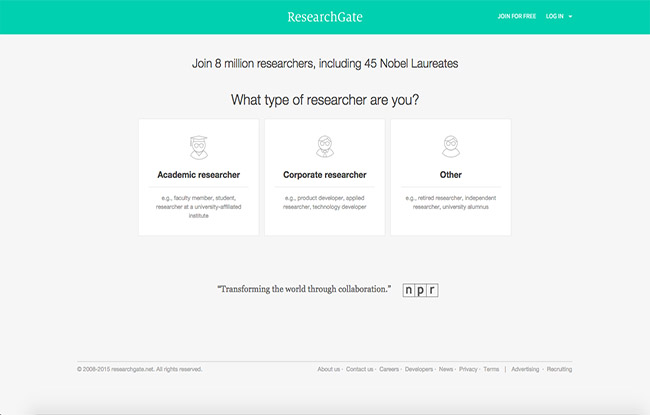Screen dimensions: 650x415
Task: Click the NPR logo
Action: [420, 290]
